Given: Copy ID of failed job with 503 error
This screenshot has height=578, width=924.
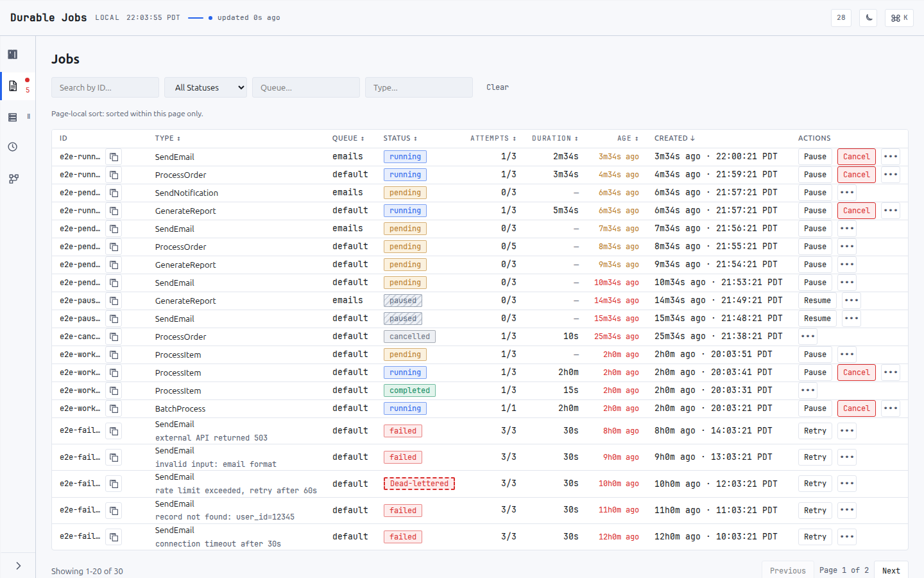Looking at the screenshot, I should pos(114,431).
